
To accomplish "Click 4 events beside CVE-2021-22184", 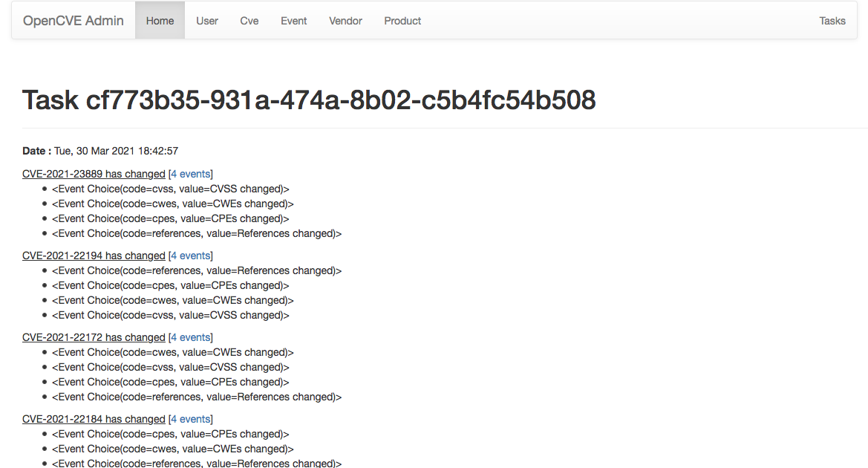I will pos(191,419).
